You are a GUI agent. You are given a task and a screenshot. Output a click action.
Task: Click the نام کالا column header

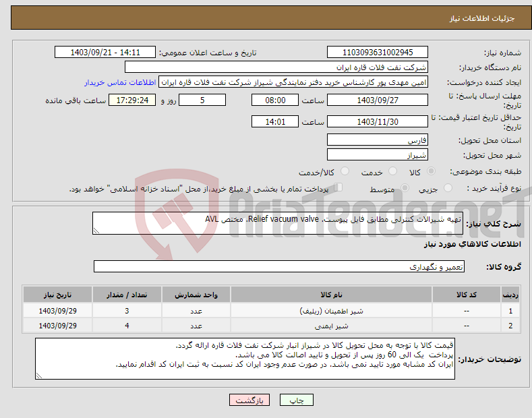331,295
